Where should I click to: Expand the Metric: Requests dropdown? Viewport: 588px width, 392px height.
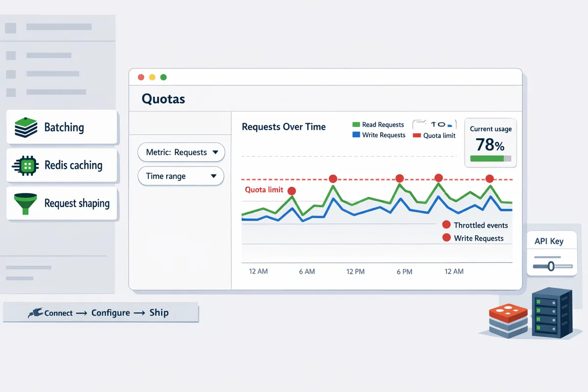[181, 152]
